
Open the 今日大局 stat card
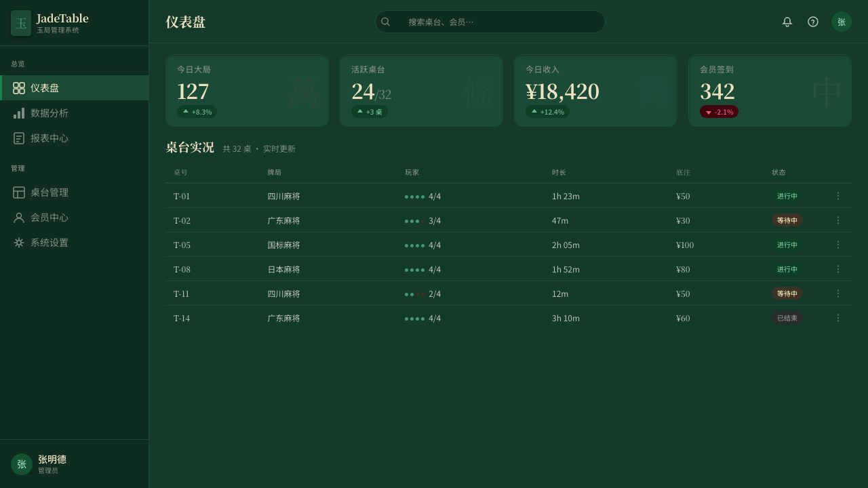pyautogui.click(x=248, y=91)
